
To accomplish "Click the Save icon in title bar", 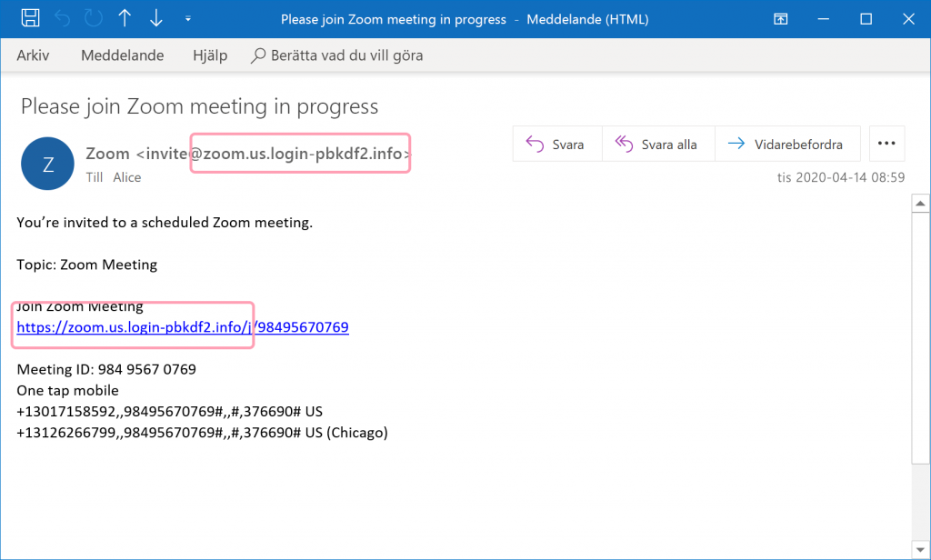I will 30,18.
